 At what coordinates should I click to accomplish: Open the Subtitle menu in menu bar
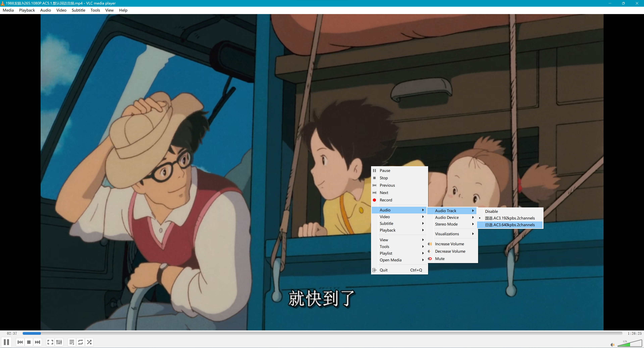79,10
